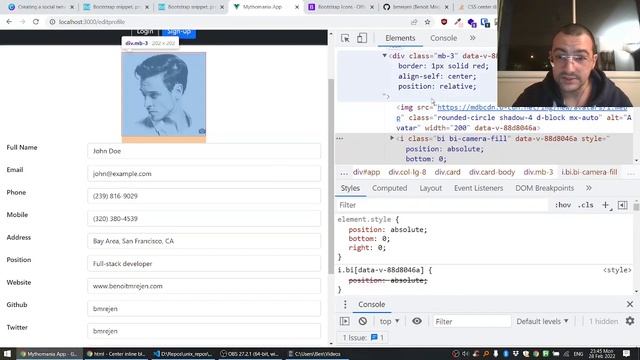Screen dimensions: 640x360
Task: Select div.card breadcrumb item
Action: pyautogui.click(x=447, y=172)
